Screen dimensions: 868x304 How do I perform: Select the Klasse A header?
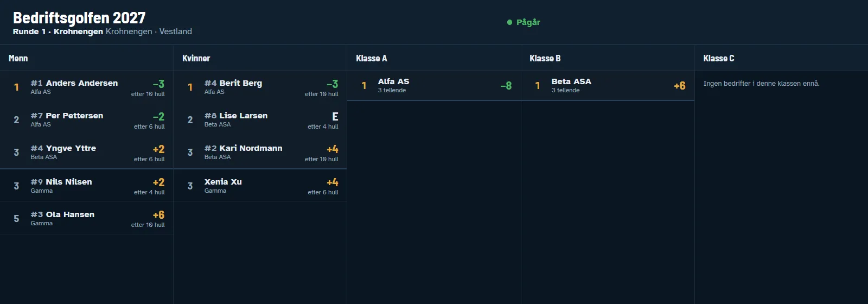click(434, 58)
